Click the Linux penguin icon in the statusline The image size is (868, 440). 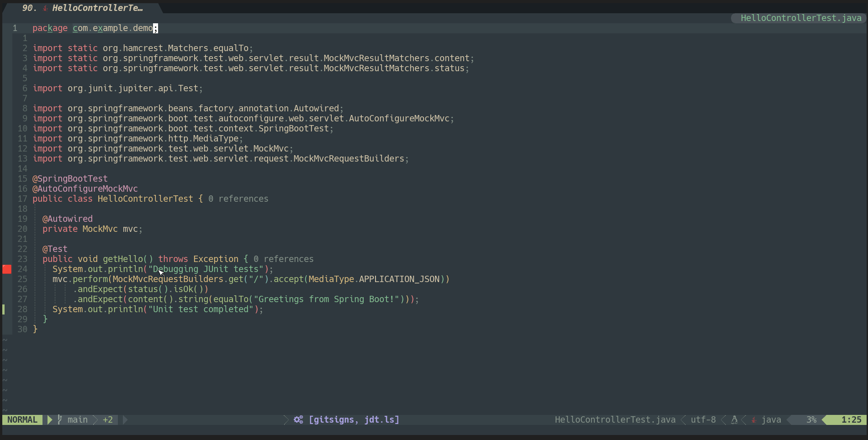coord(734,419)
